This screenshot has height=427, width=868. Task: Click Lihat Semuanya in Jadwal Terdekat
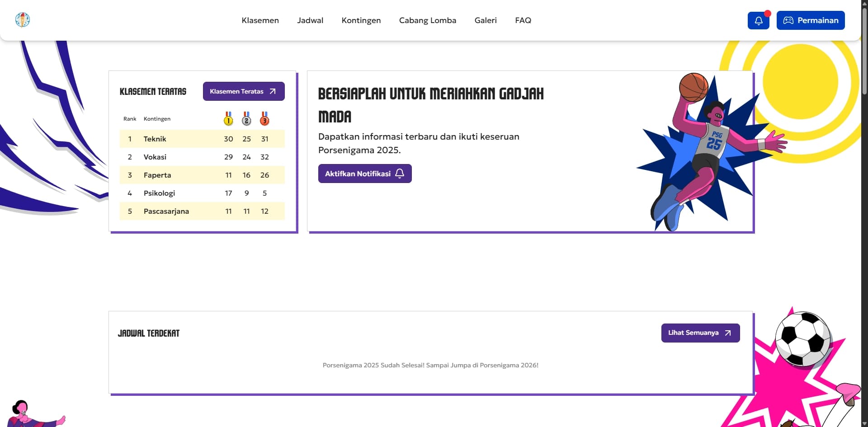coord(700,333)
